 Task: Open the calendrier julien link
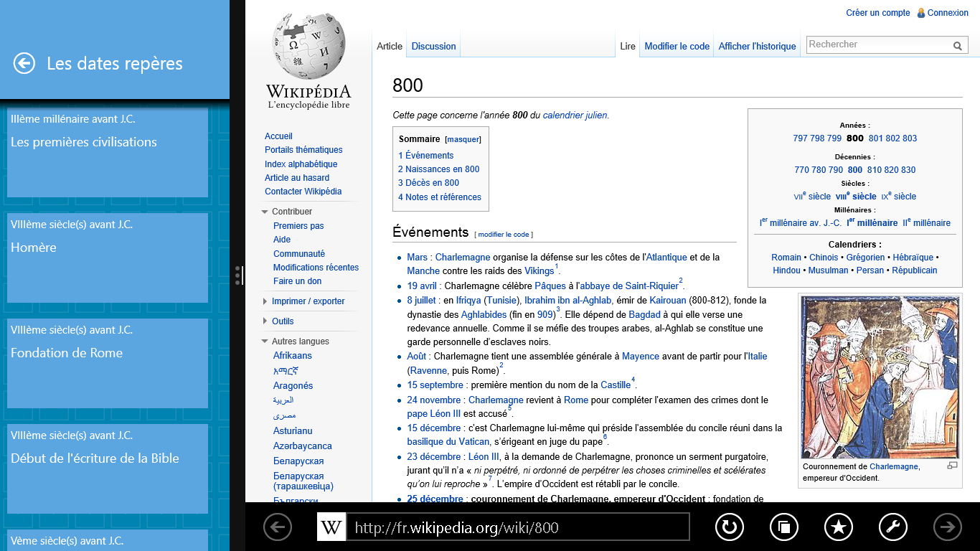click(x=575, y=115)
